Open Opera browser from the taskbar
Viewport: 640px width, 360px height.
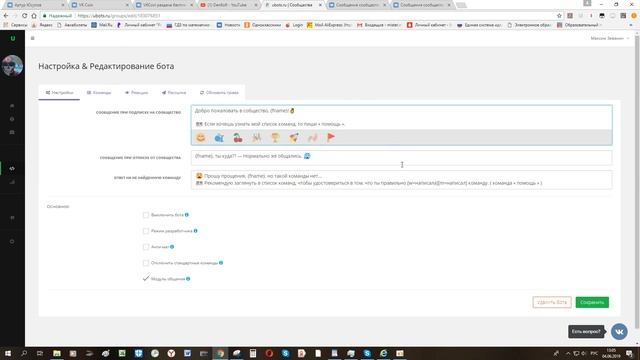(x=269, y=353)
